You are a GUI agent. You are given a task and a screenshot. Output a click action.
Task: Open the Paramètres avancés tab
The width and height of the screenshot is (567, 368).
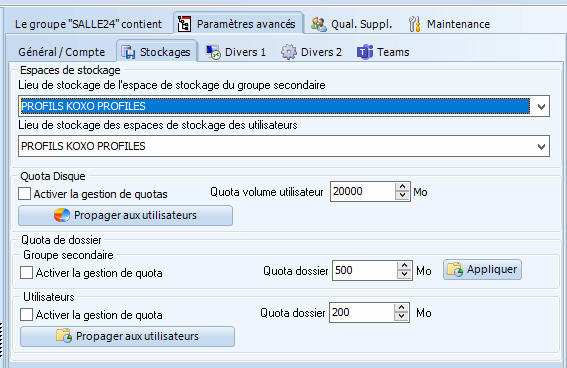tap(239, 24)
